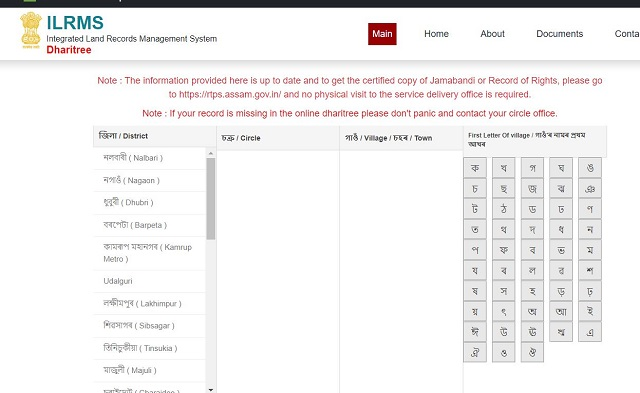
Task: Click district list scroll up arrow
Action: pos(211,153)
